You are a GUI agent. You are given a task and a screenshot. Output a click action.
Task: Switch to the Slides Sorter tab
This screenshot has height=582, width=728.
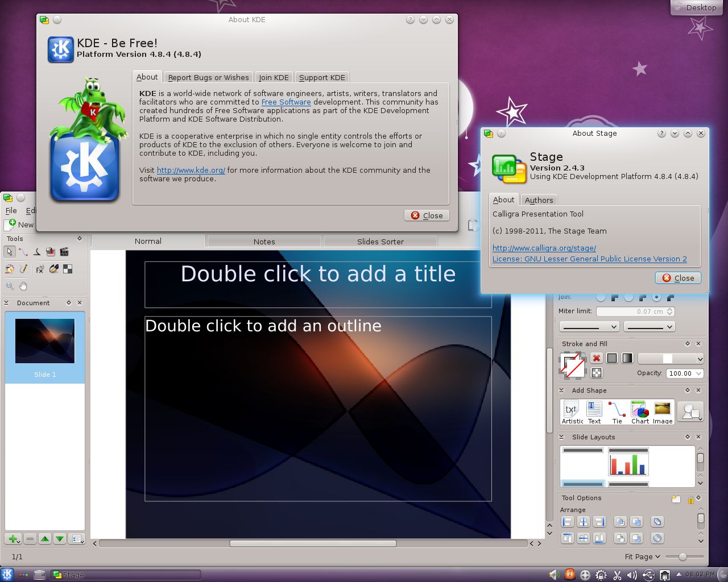[x=380, y=242]
